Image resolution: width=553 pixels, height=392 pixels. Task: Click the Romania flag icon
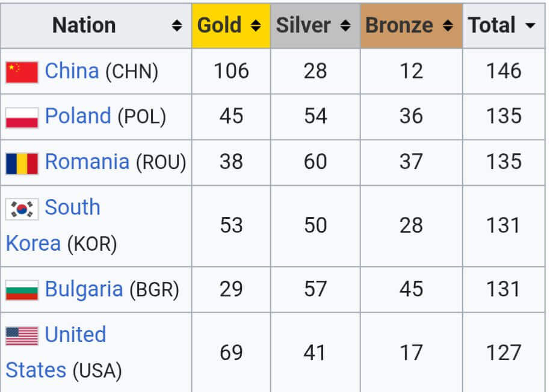click(x=22, y=163)
